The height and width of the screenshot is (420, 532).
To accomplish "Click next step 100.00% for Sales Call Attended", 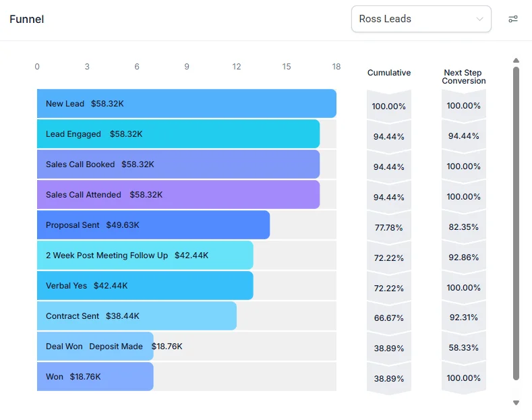I will pyautogui.click(x=463, y=196).
